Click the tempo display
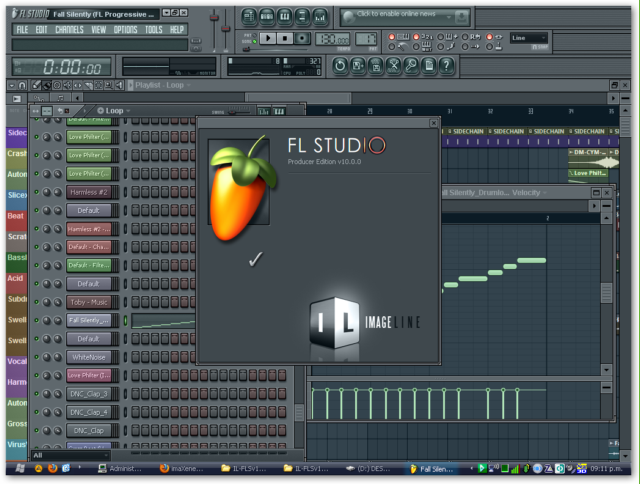 (x=332, y=39)
